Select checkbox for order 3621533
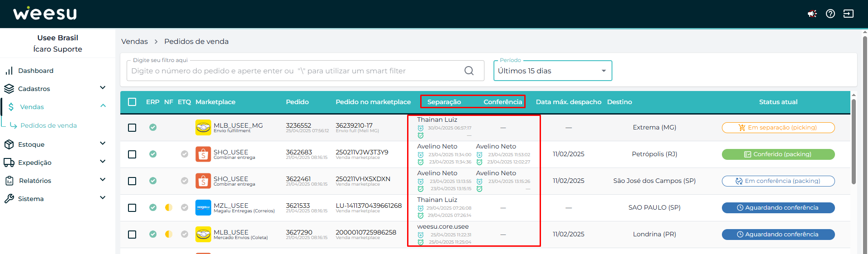The height and width of the screenshot is (254, 868). 132,208
